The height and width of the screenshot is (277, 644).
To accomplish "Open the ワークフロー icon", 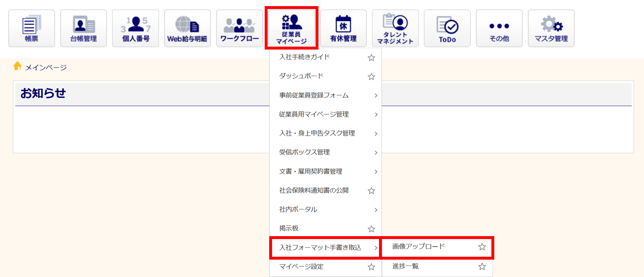I will point(239,28).
